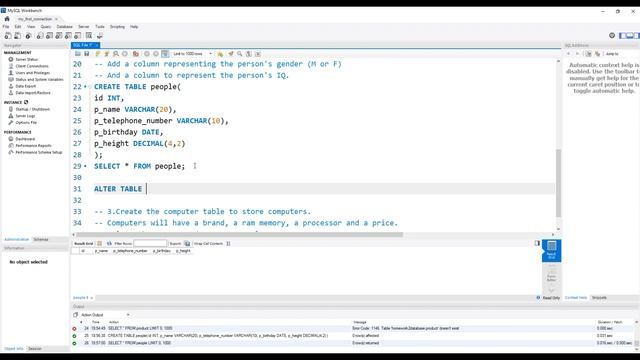
Task: Open the Query menu
Action: click(46, 27)
